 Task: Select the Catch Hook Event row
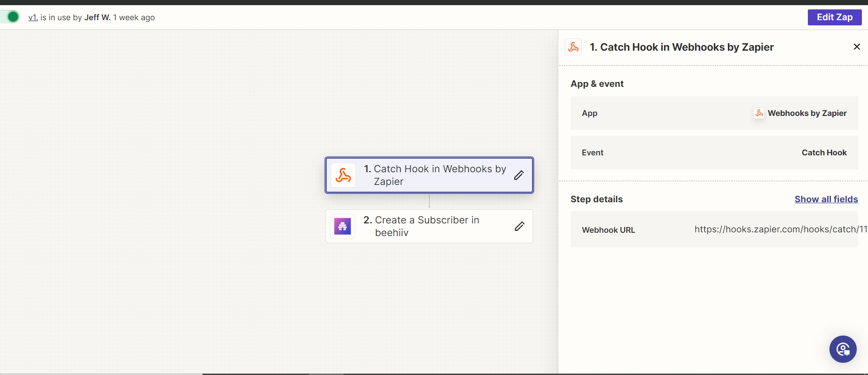[714, 153]
